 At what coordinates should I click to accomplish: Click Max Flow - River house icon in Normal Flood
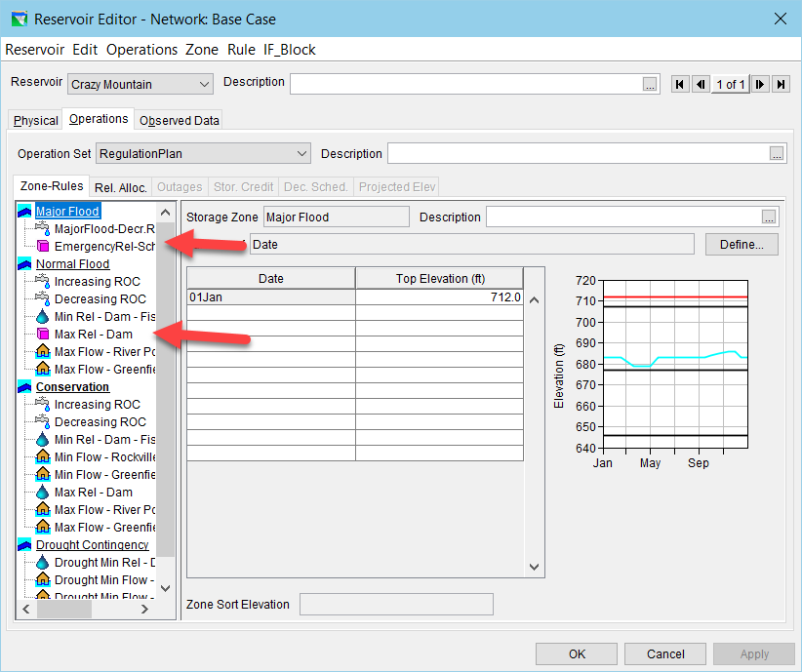tap(43, 351)
